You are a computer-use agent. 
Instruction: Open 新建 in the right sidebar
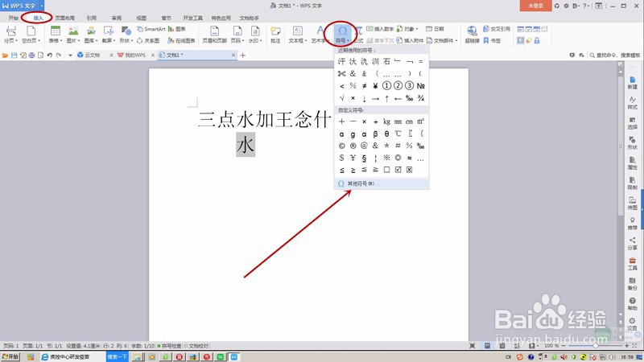click(x=633, y=83)
